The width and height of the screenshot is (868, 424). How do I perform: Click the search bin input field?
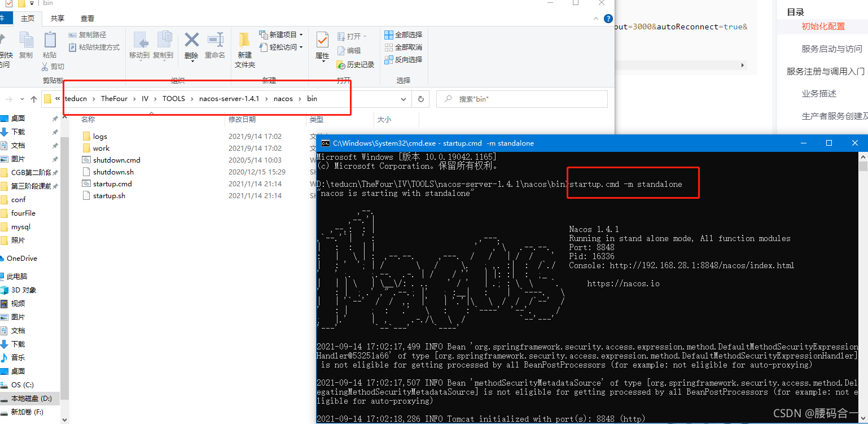point(522,99)
